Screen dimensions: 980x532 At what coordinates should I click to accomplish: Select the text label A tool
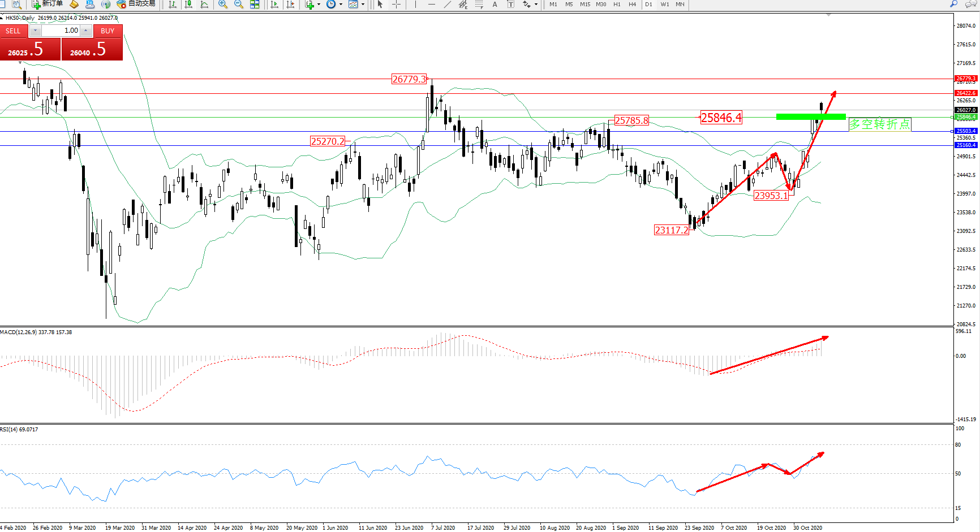point(495,5)
